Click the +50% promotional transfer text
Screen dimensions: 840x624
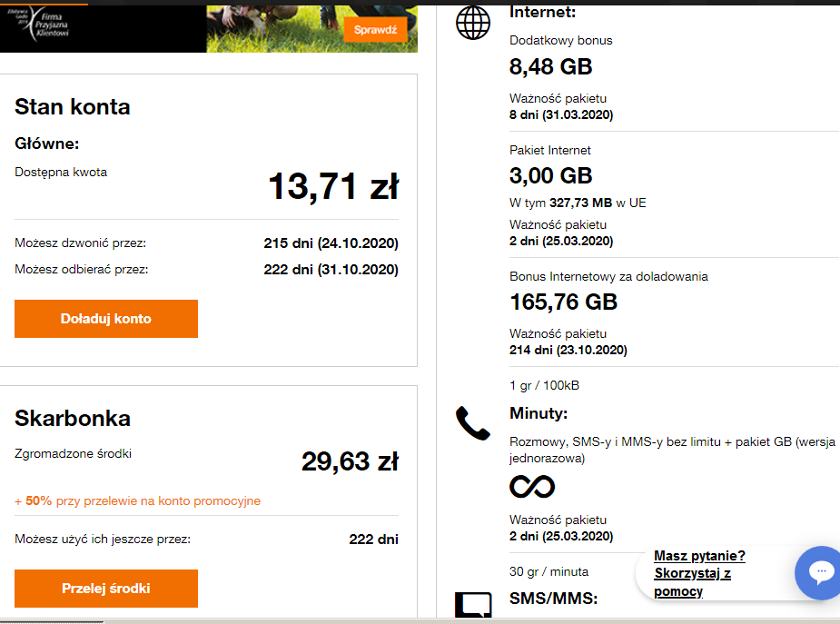(x=137, y=501)
